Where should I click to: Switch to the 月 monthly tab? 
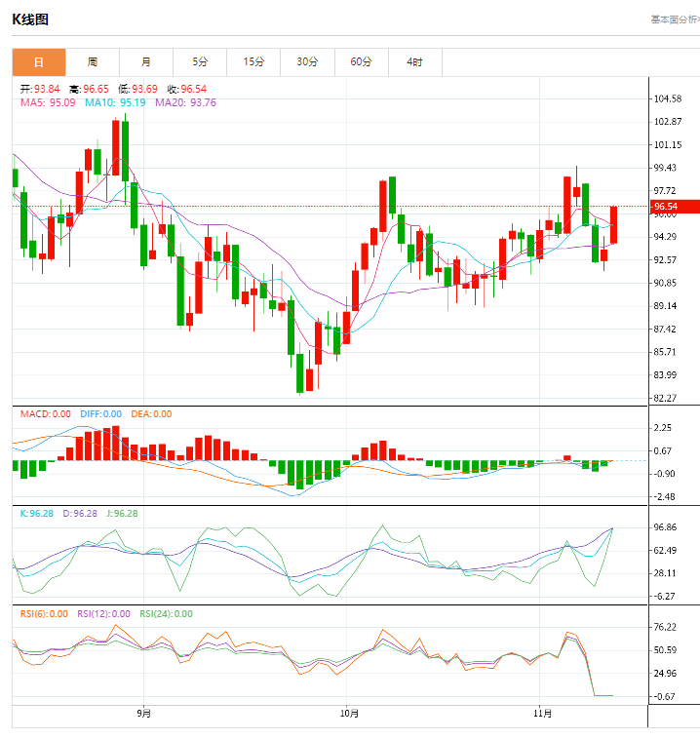pyautogui.click(x=146, y=61)
